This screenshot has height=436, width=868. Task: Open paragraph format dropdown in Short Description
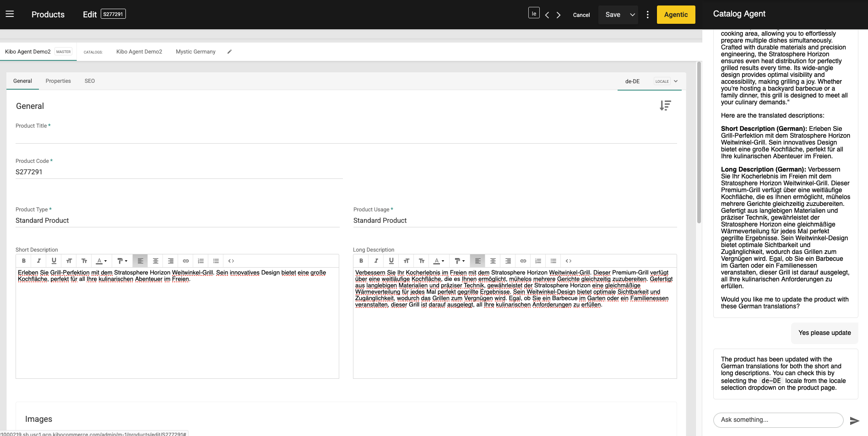pyautogui.click(x=122, y=261)
